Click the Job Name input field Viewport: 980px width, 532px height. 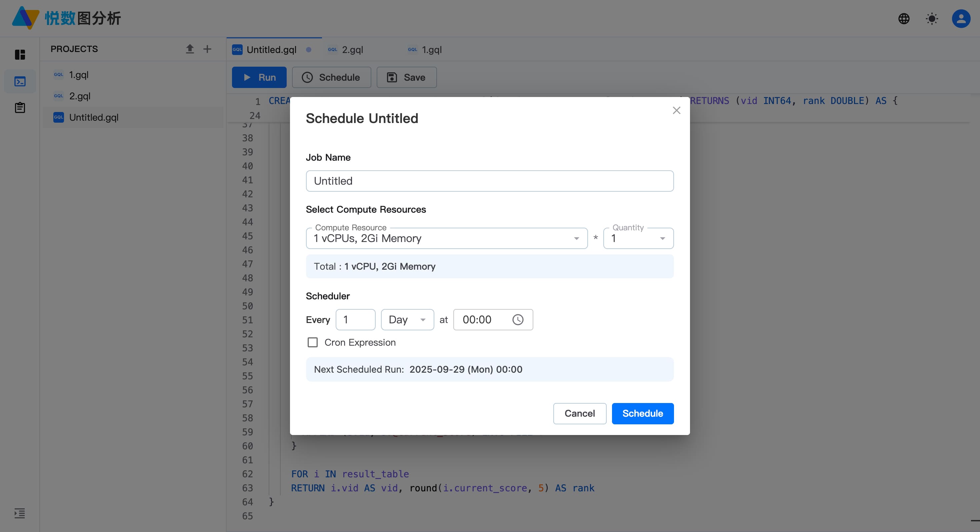pyautogui.click(x=490, y=181)
